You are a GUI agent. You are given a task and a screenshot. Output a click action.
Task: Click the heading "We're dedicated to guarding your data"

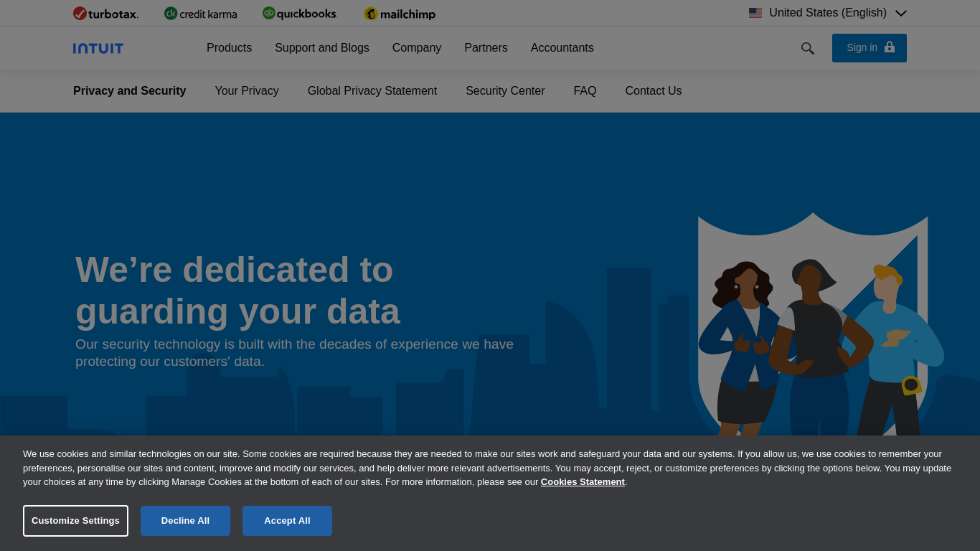pyautogui.click(x=237, y=290)
